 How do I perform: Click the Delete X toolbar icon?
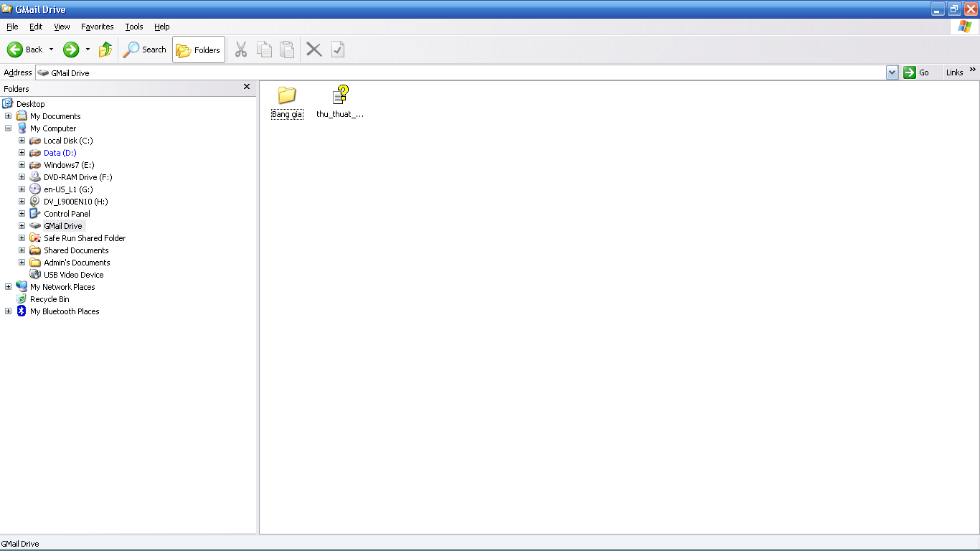click(x=314, y=50)
